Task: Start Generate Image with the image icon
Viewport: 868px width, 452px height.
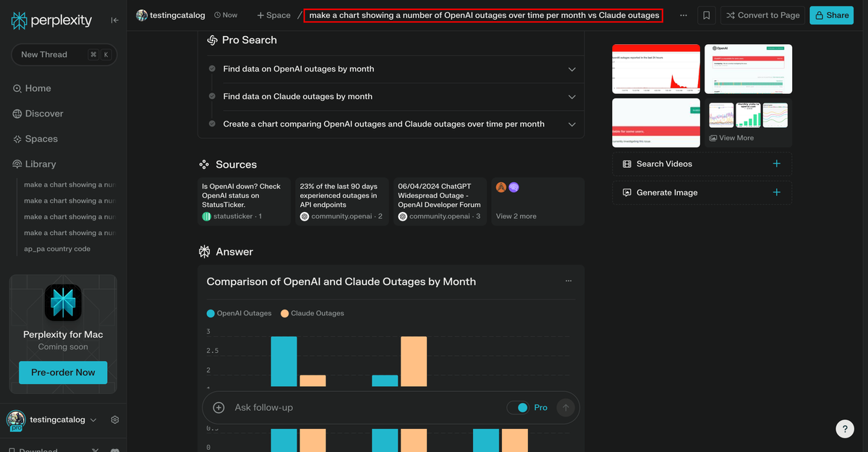Action: [x=626, y=192]
